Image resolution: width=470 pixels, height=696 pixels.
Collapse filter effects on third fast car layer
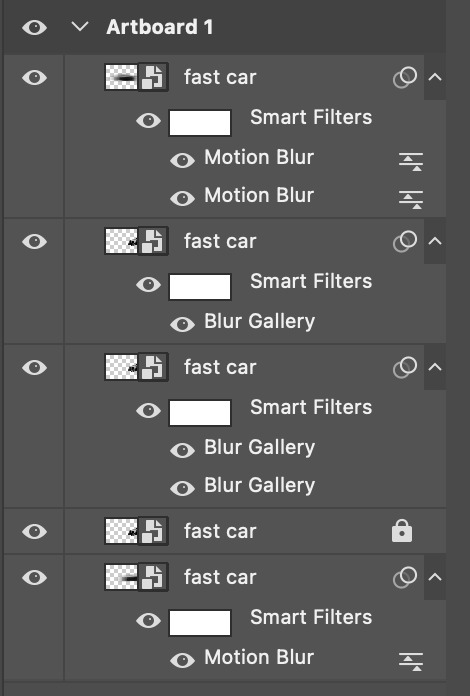point(435,368)
